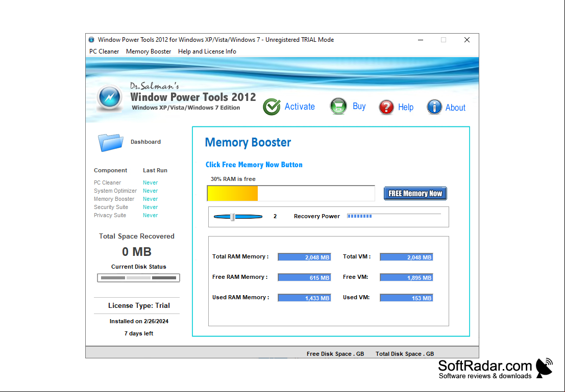Click the 0 MB total space recovered value
This screenshot has width=565, height=392.
[x=137, y=252]
